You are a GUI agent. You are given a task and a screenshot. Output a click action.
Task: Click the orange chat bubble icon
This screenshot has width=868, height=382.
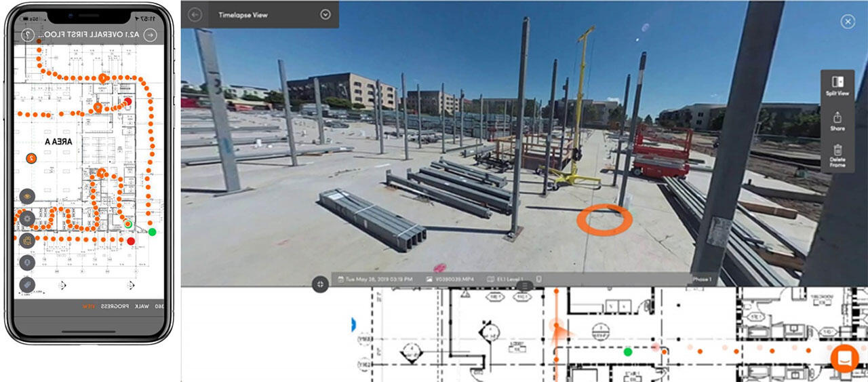[844, 357]
